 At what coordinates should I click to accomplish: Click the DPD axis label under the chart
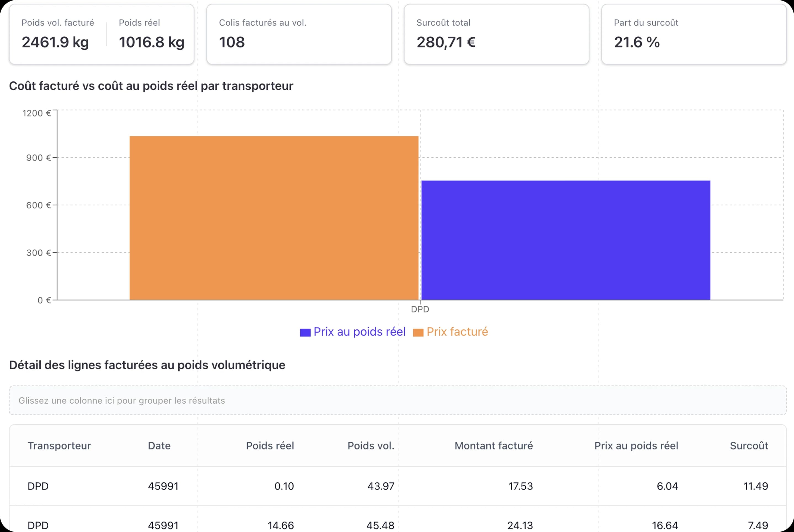(x=420, y=309)
